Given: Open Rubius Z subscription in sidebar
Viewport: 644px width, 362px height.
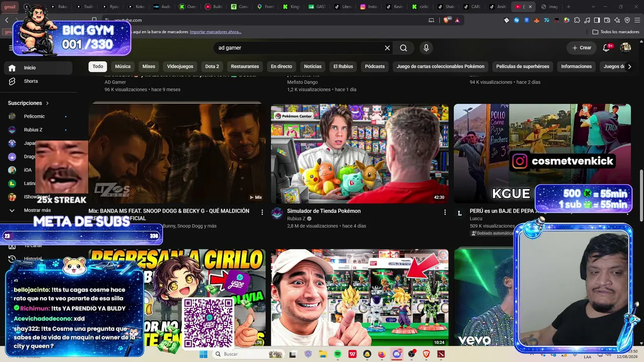Looking at the screenshot, I should 38,130.
